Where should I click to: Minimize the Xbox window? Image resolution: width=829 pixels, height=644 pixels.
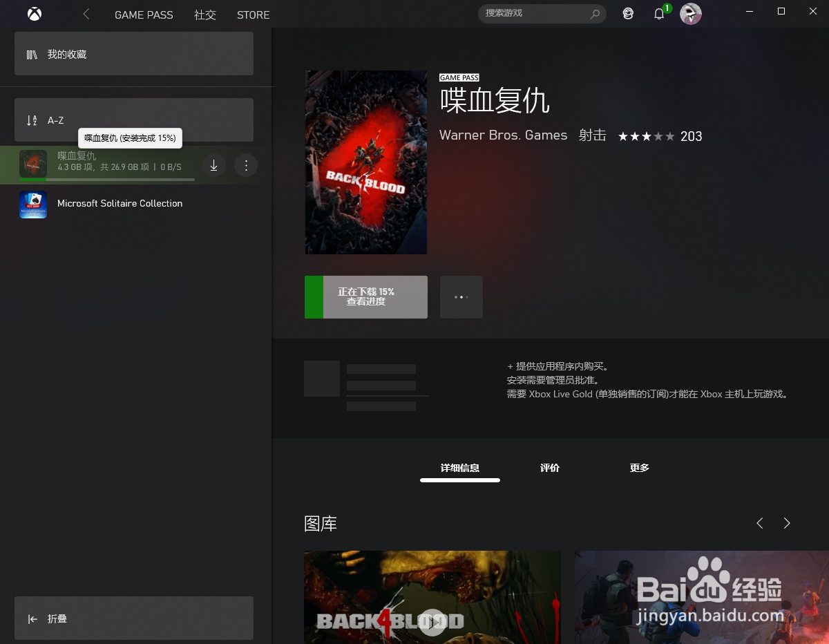coord(750,11)
